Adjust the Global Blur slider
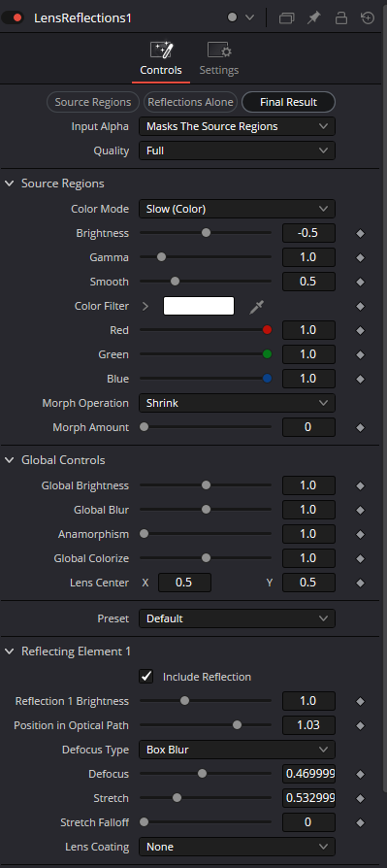 click(206, 510)
